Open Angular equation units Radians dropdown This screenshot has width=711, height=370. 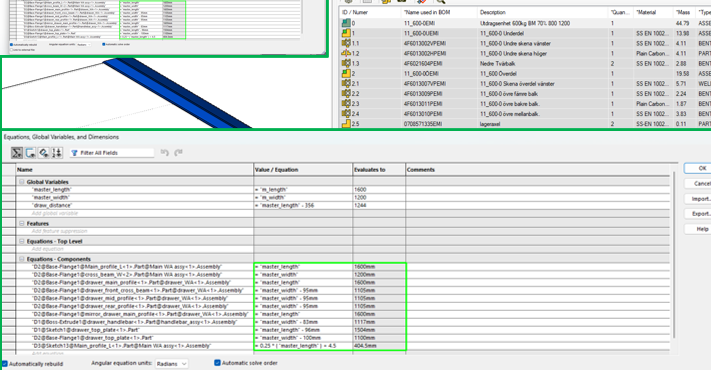(x=171, y=364)
